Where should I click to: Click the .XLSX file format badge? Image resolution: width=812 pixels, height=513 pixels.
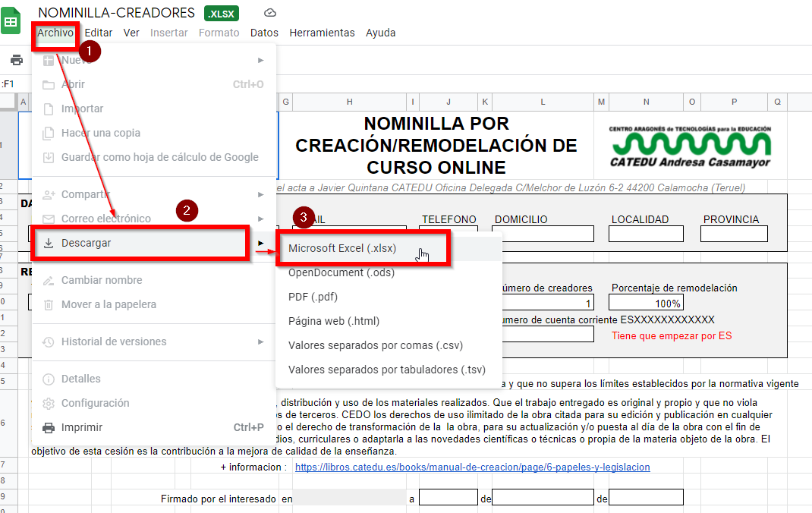coord(222,14)
